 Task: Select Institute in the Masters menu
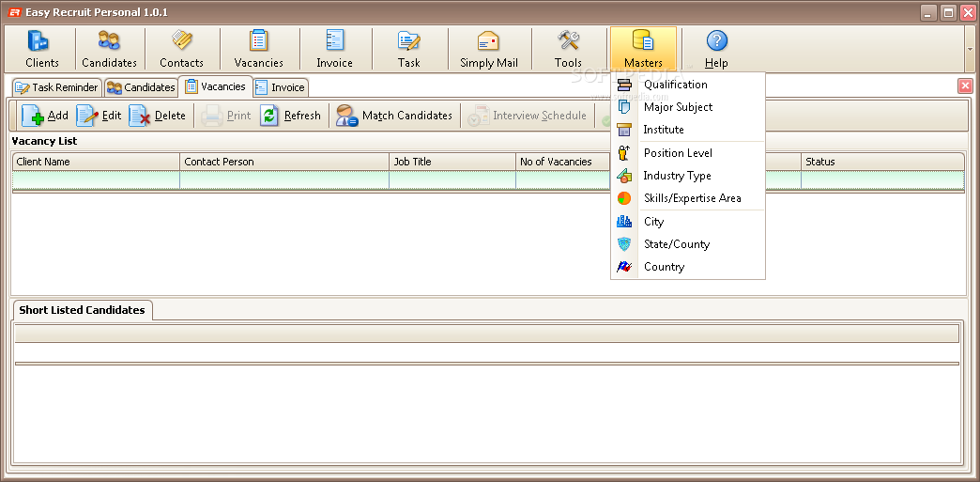687,130
